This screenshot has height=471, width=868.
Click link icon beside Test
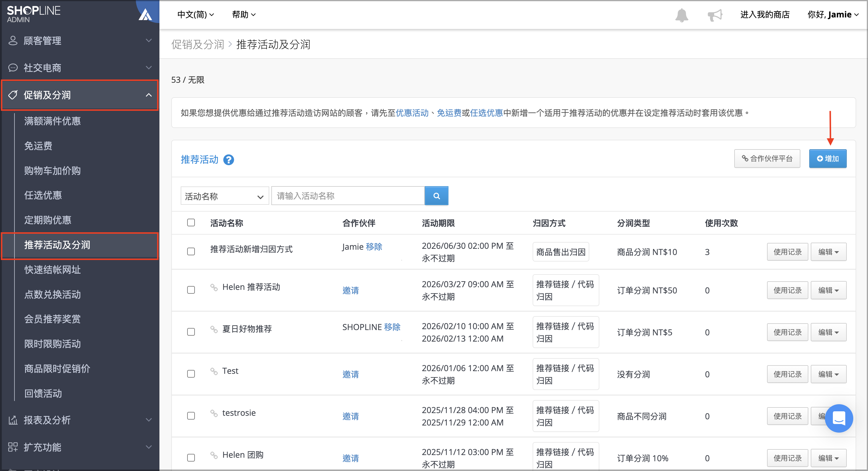214,371
